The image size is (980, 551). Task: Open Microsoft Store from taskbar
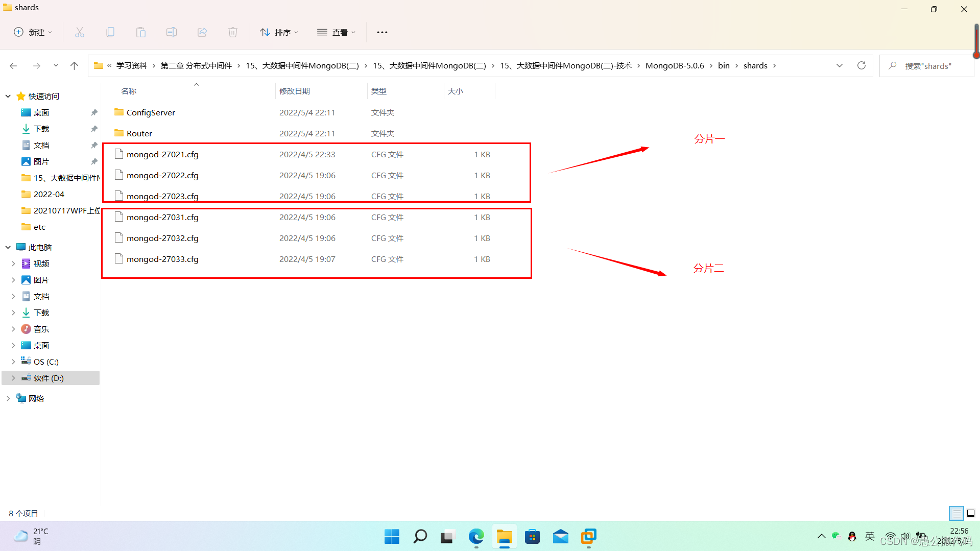[x=533, y=536]
